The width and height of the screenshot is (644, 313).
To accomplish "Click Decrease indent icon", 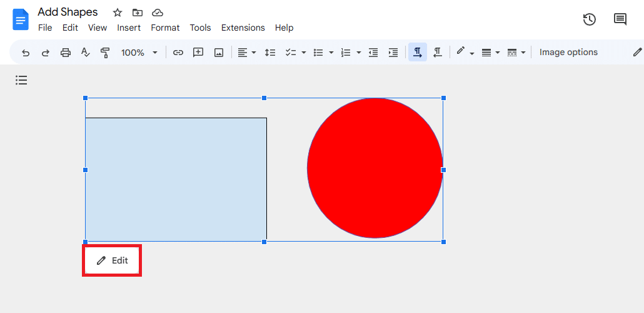I will [x=373, y=53].
